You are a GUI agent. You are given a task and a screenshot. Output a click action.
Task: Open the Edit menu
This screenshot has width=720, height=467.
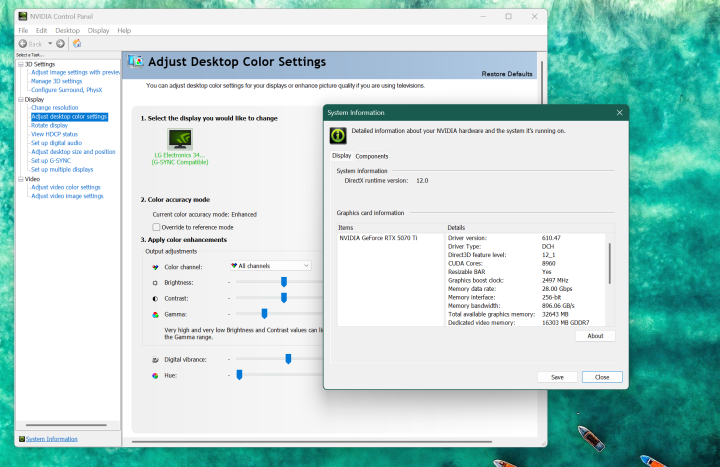click(41, 30)
